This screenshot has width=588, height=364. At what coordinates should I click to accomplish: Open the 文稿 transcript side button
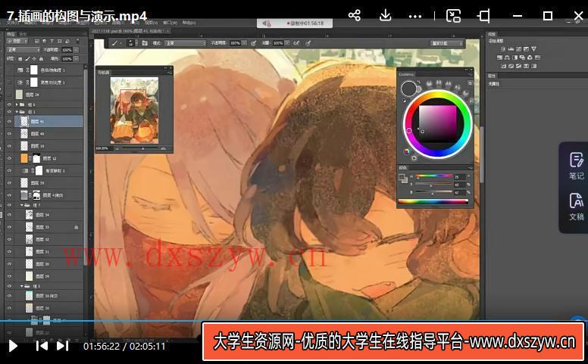pyautogui.click(x=577, y=207)
